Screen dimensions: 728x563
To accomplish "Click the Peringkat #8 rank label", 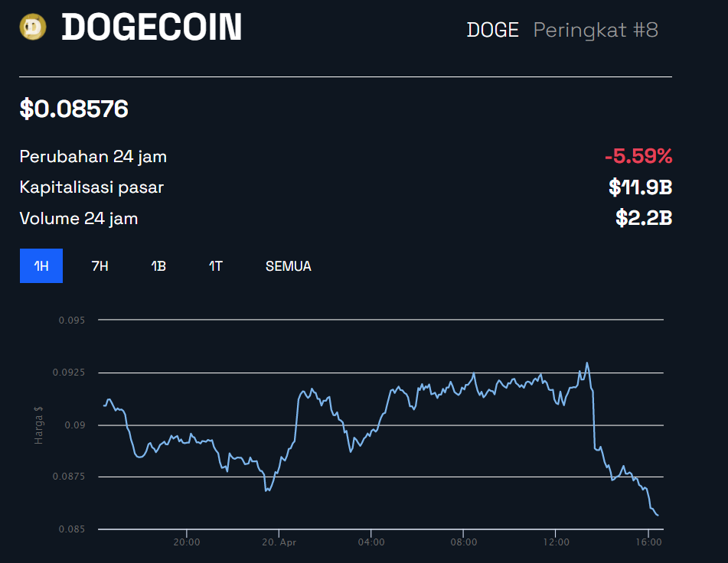I will click(596, 30).
